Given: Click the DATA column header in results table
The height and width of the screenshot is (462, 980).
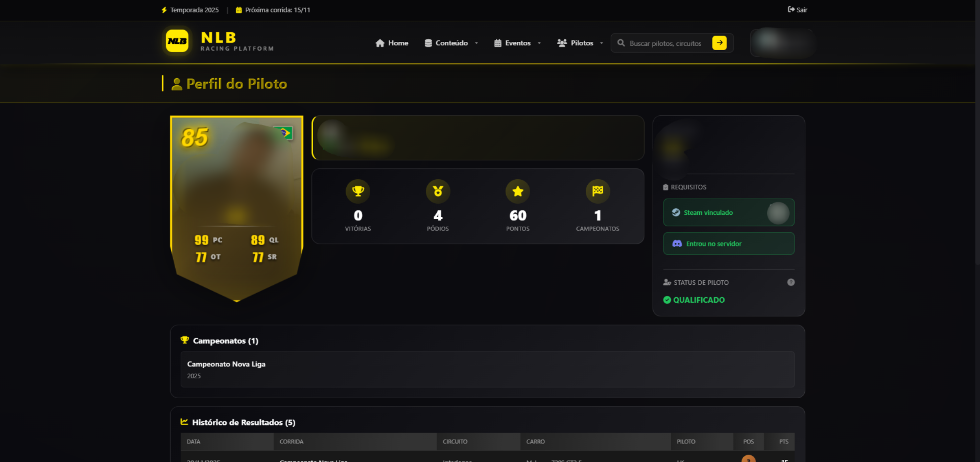Looking at the screenshot, I should tap(194, 442).
